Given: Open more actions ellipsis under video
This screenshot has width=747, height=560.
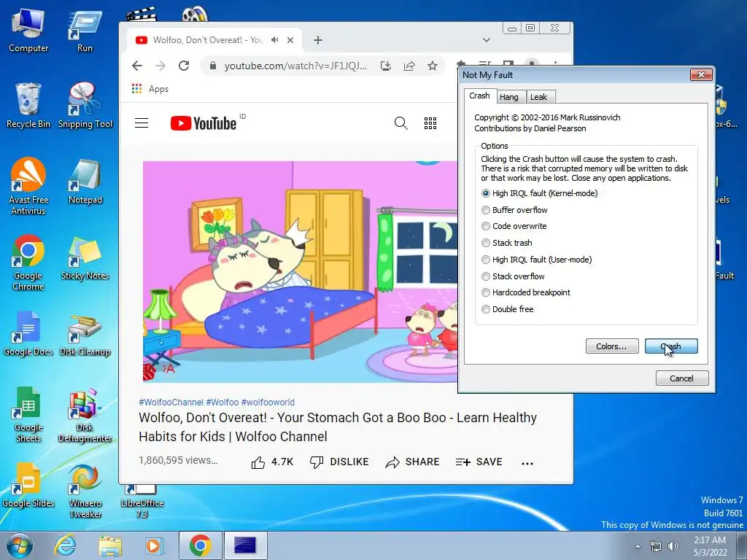Looking at the screenshot, I should [x=527, y=462].
